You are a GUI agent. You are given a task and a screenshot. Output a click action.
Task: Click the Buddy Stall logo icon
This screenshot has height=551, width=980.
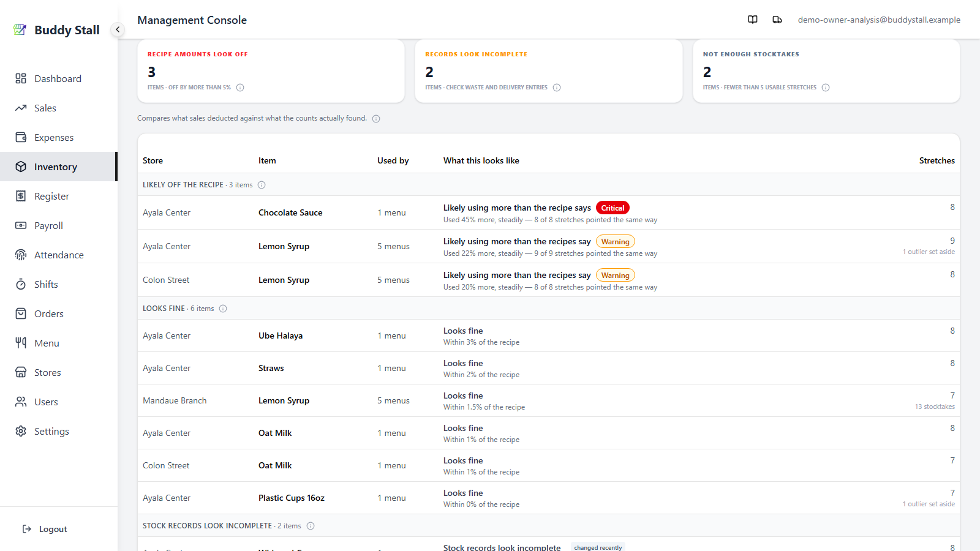coord(20,29)
